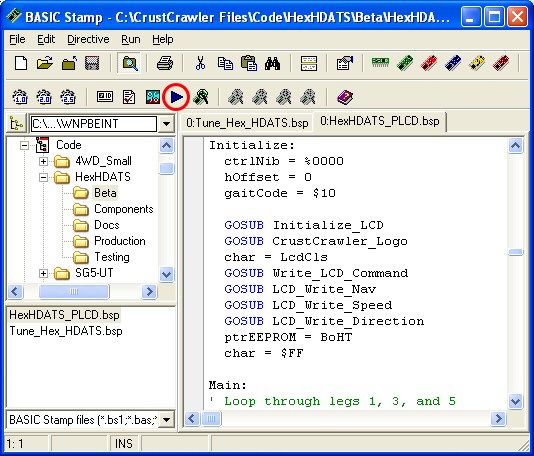Open the File menu
The height and width of the screenshot is (456, 534).
click(x=17, y=40)
